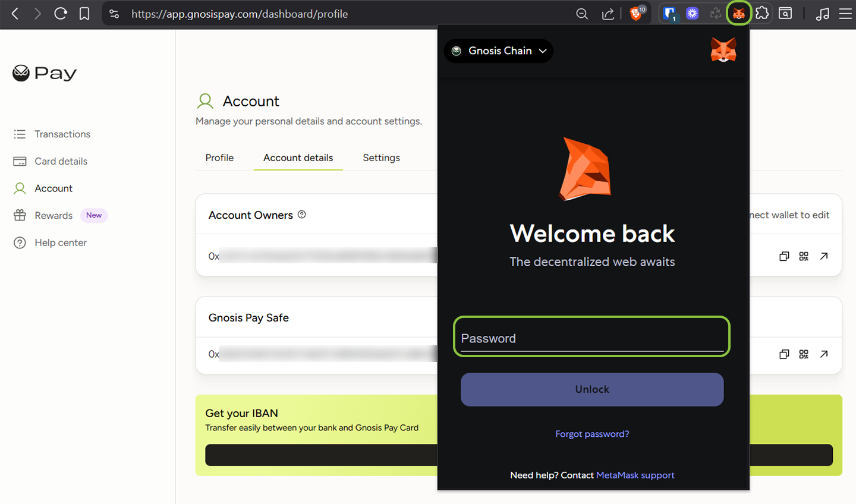Open Account Owners address in explorer
Screen dimensions: 856x504
tap(824, 256)
